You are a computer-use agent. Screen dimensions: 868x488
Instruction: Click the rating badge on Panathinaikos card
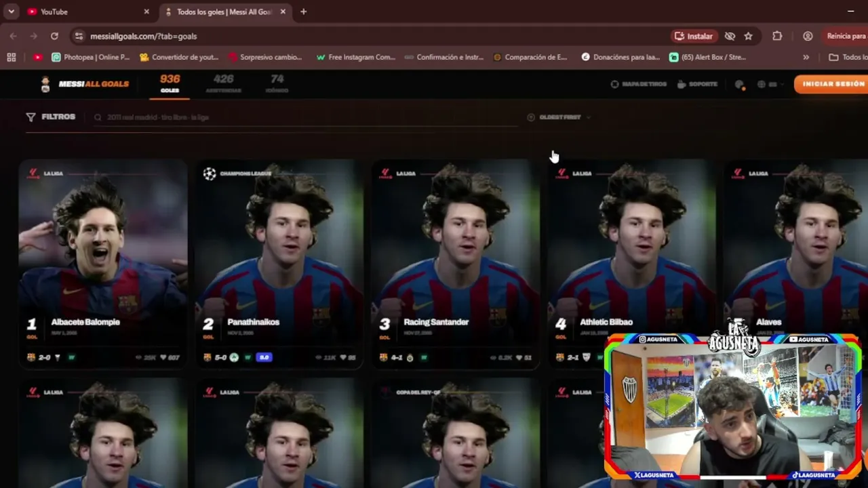click(x=264, y=357)
